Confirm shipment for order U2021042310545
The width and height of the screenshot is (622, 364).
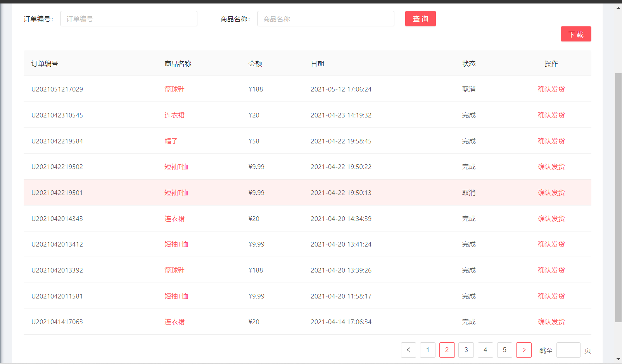tap(551, 115)
